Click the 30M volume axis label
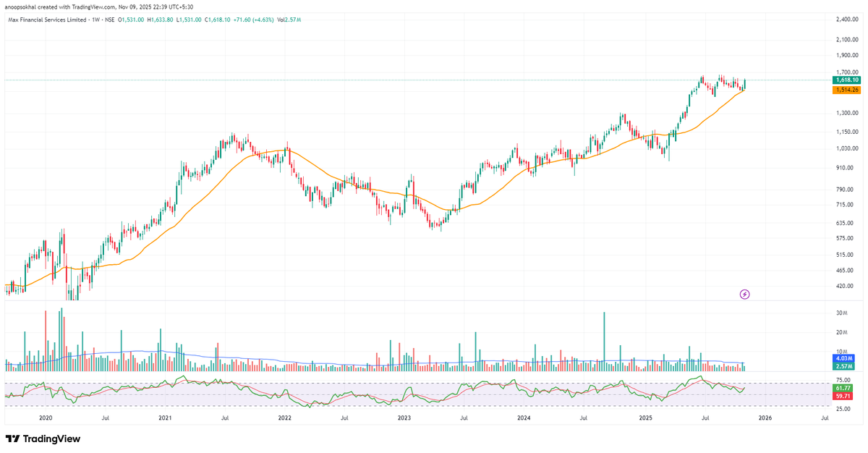This screenshot has width=868, height=453. pyautogui.click(x=841, y=313)
